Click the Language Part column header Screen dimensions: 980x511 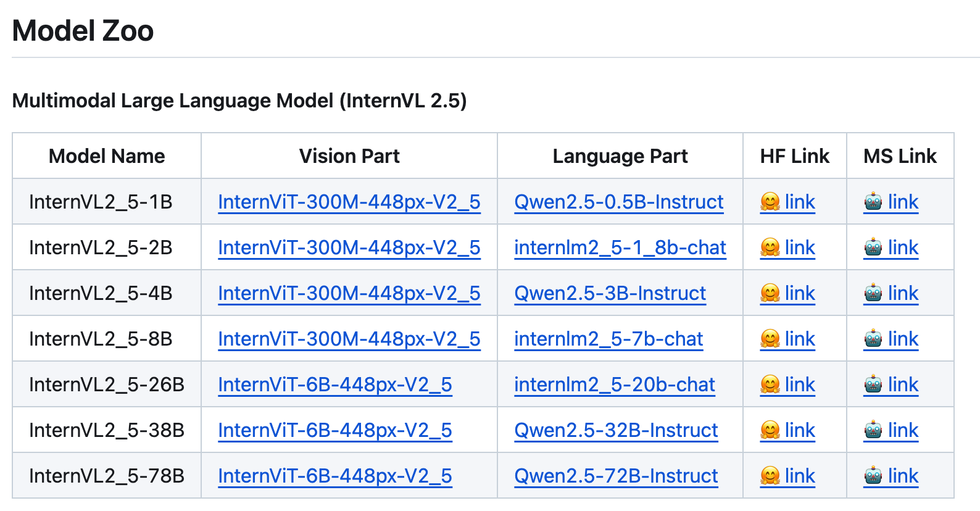coord(620,156)
